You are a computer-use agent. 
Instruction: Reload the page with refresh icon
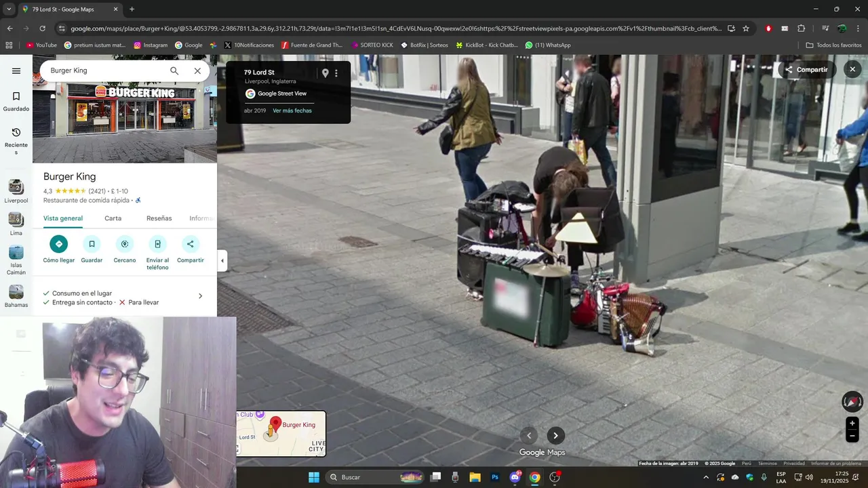[42, 28]
